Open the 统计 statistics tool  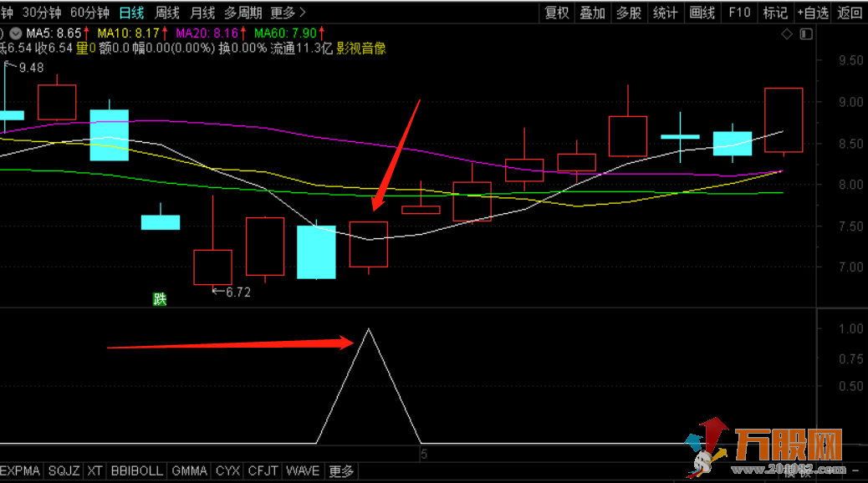666,13
